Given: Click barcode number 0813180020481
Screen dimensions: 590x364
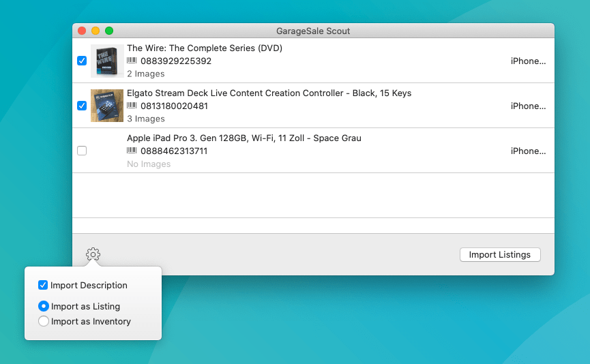Looking at the screenshot, I should pyautogui.click(x=174, y=106).
